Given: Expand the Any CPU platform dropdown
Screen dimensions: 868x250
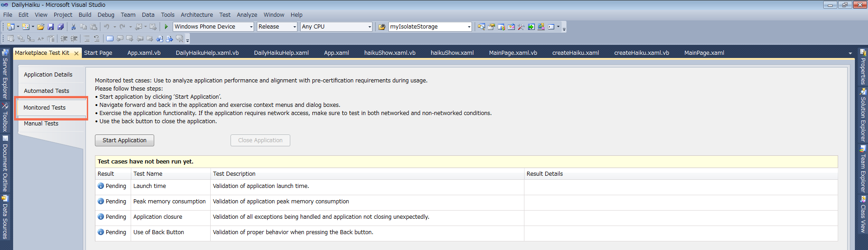Looking at the screenshot, I should pyautogui.click(x=369, y=27).
